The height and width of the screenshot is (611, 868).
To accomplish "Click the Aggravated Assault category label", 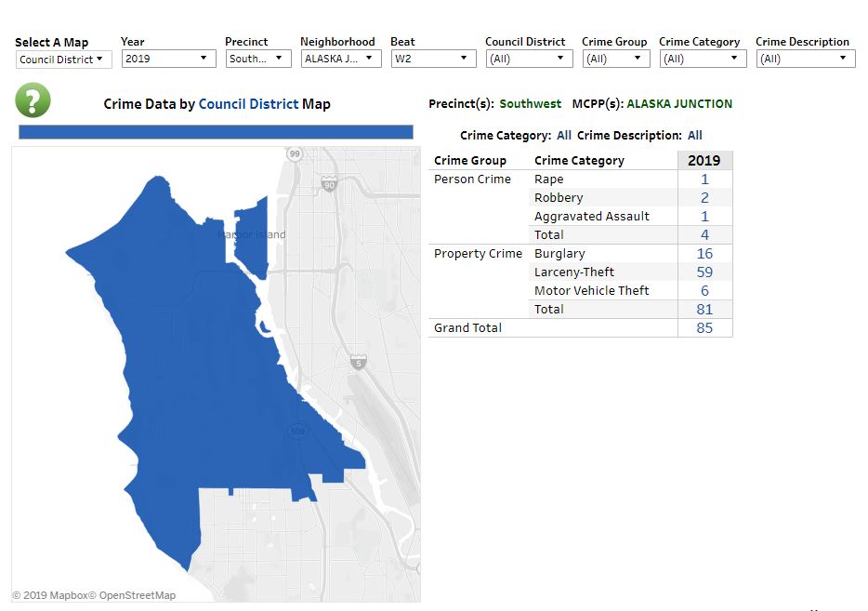I will pyautogui.click(x=592, y=216).
